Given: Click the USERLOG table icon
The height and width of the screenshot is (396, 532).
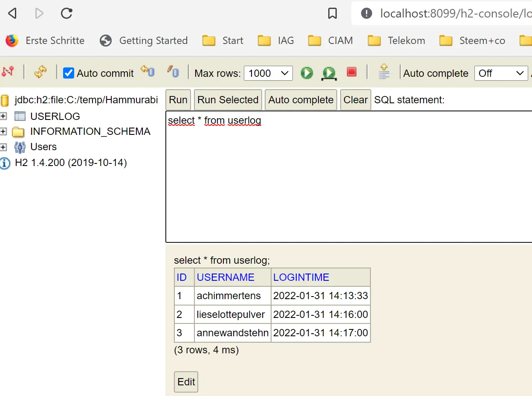Looking at the screenshot, I should (20, 116).
